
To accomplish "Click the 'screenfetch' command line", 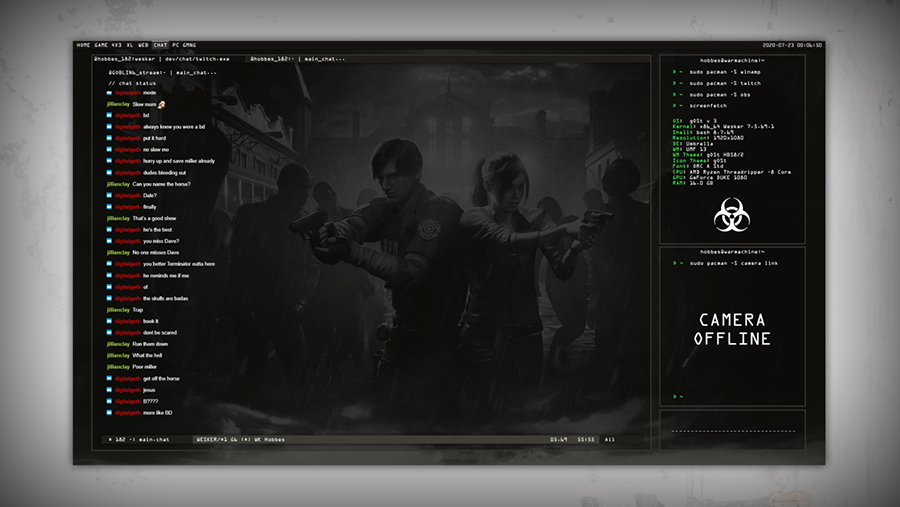I will (708, 106).
